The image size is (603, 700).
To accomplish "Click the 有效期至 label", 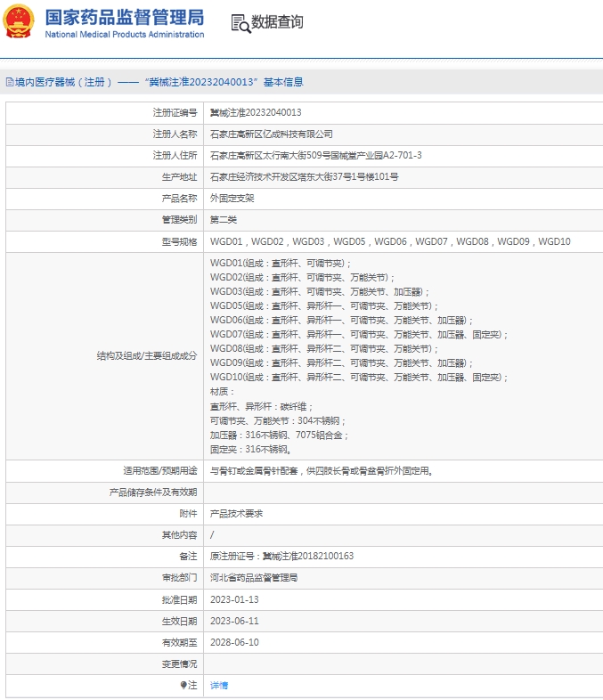I will click(179, 642).
